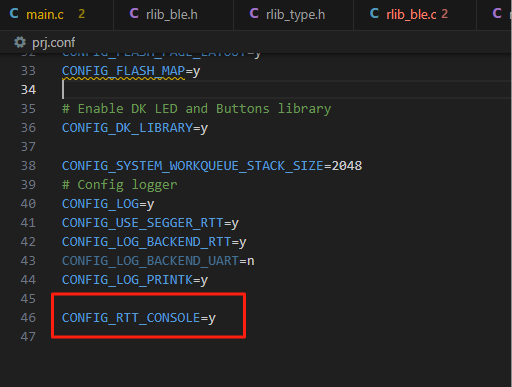Click CONFIG_USE_SEGGER_RTT=y line
Viewport: 512px width, 387px height.
tap(150, 223)
